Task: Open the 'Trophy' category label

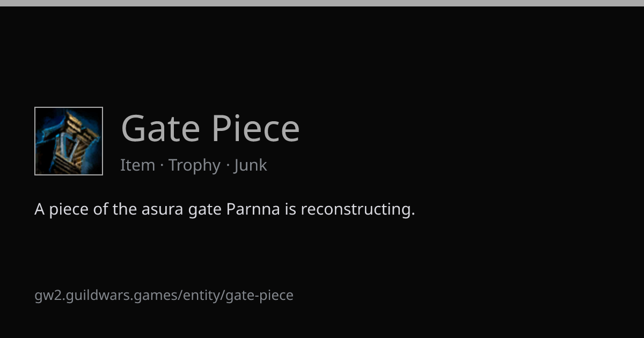Action: pos(194,166)
